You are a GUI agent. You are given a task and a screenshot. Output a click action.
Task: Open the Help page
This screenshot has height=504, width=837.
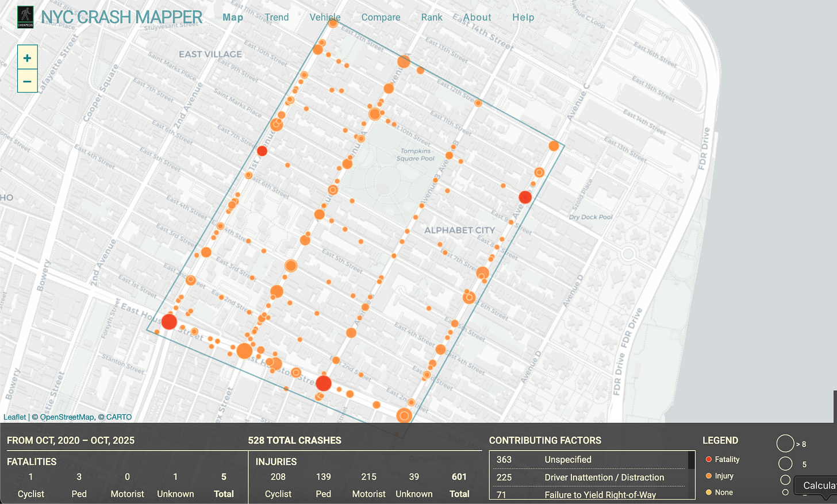click(x=523, y=17)
